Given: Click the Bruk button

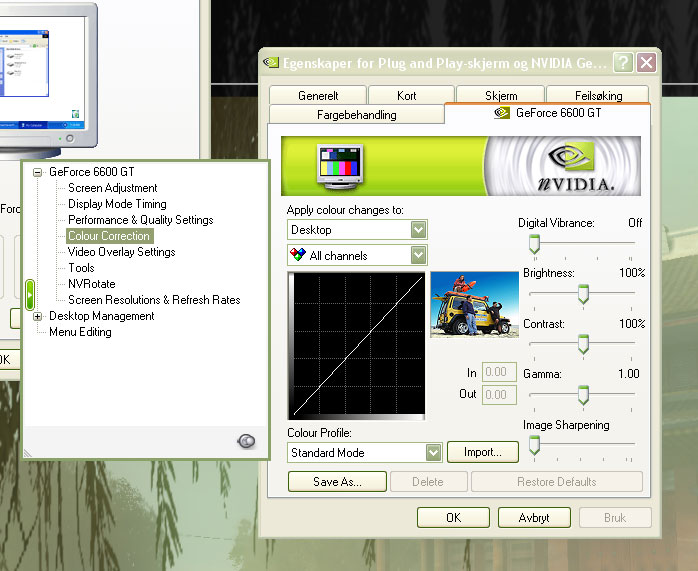Looking at the screenshot, I should coord(615,518).
